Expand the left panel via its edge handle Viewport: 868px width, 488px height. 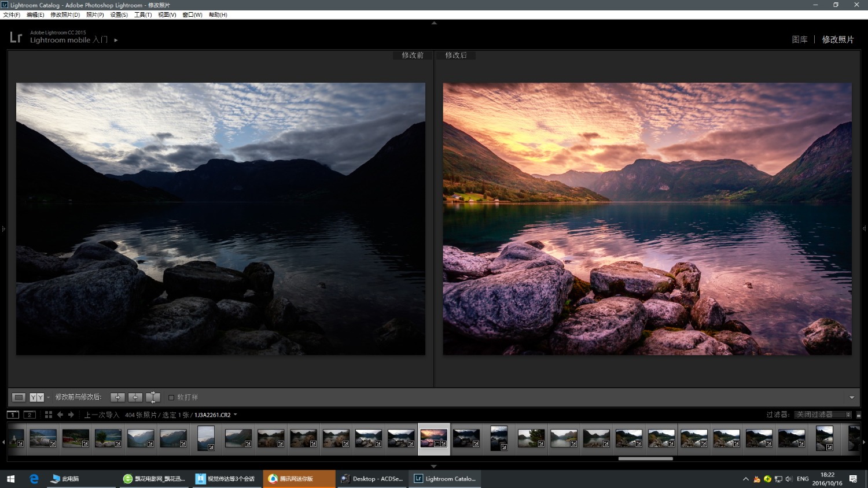[x=3, y=229]
